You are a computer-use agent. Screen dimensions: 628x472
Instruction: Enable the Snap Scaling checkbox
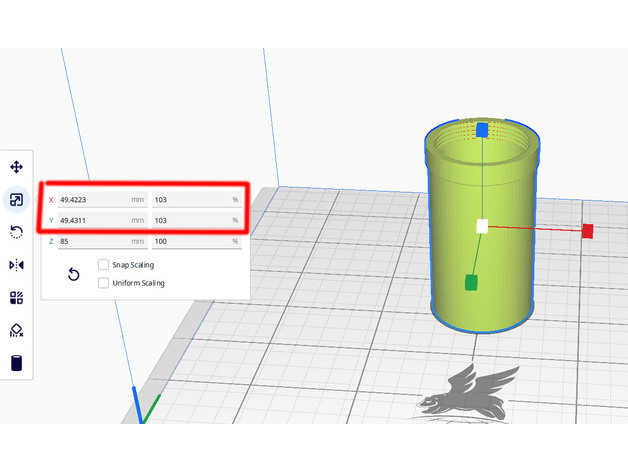coord(104,265)
